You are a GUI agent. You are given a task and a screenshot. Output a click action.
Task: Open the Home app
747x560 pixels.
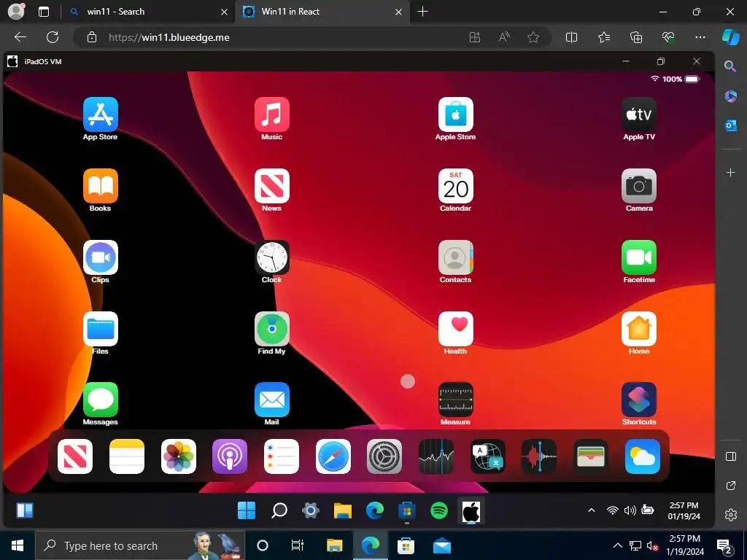[x=639, y=329]
